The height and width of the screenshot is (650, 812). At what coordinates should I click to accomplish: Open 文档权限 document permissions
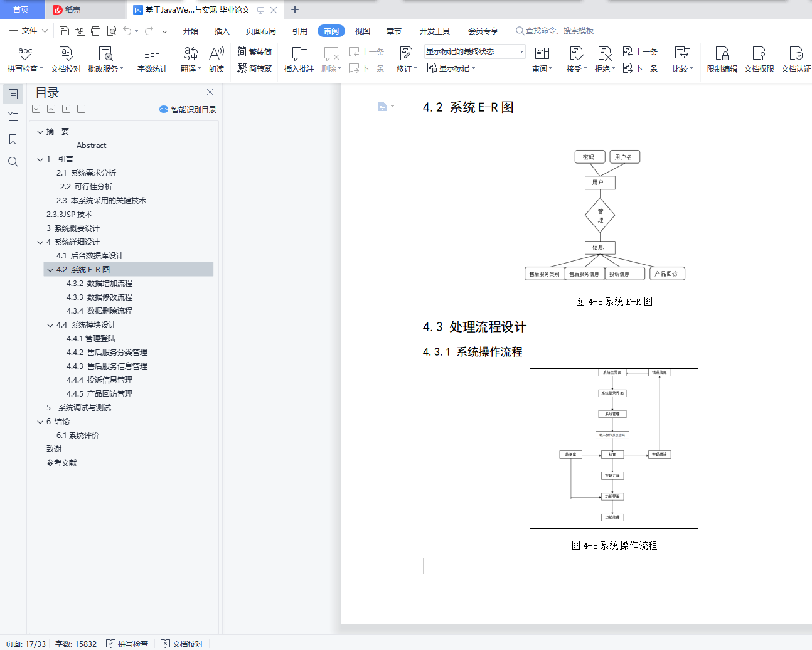click(x=759, y=60)
